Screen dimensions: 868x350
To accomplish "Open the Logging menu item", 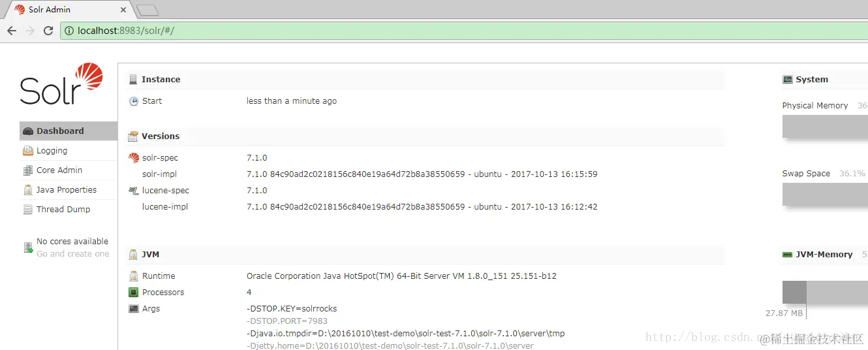I will 69,150.
